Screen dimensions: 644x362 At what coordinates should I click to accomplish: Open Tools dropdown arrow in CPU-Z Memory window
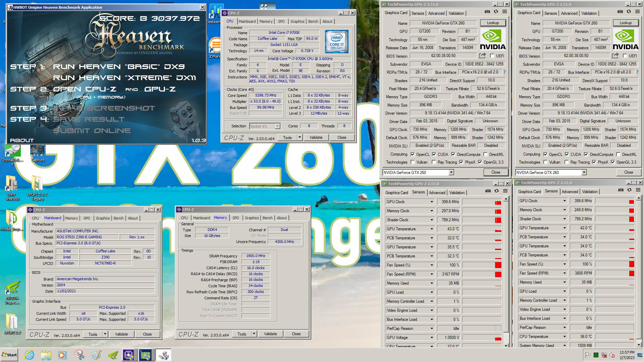click(x=254, y=334)
